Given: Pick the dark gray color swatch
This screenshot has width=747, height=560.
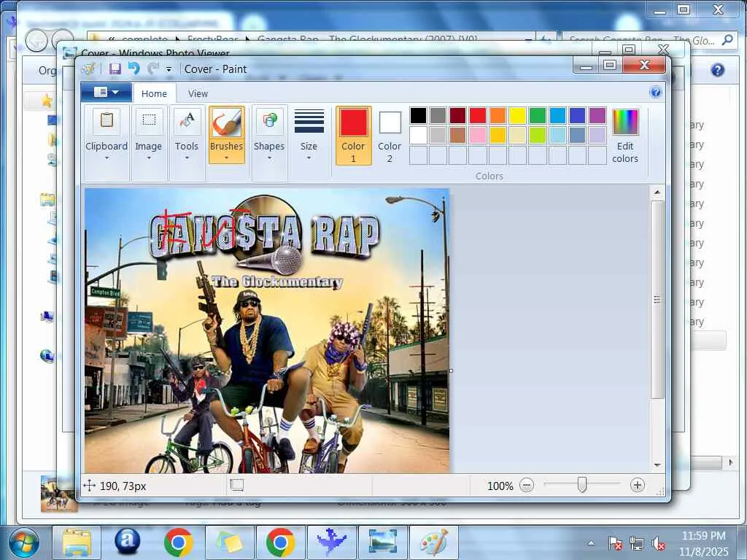Looking at the screenshot, I should point(438,115).
